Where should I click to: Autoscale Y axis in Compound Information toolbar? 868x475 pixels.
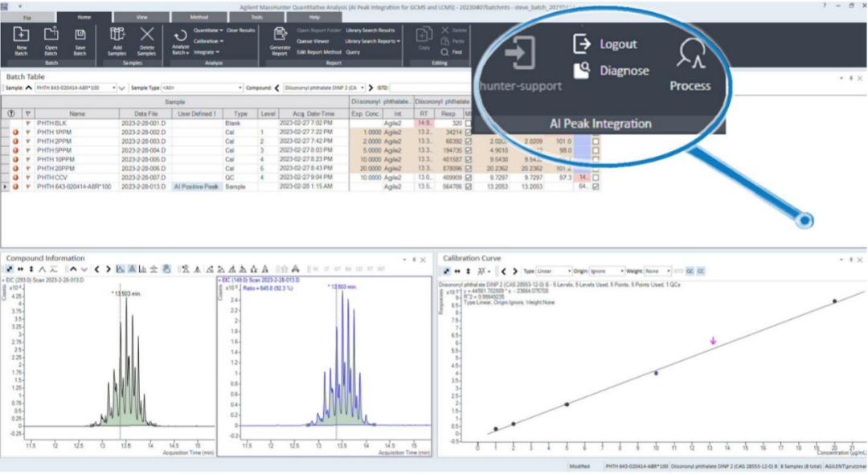(31, 269)
